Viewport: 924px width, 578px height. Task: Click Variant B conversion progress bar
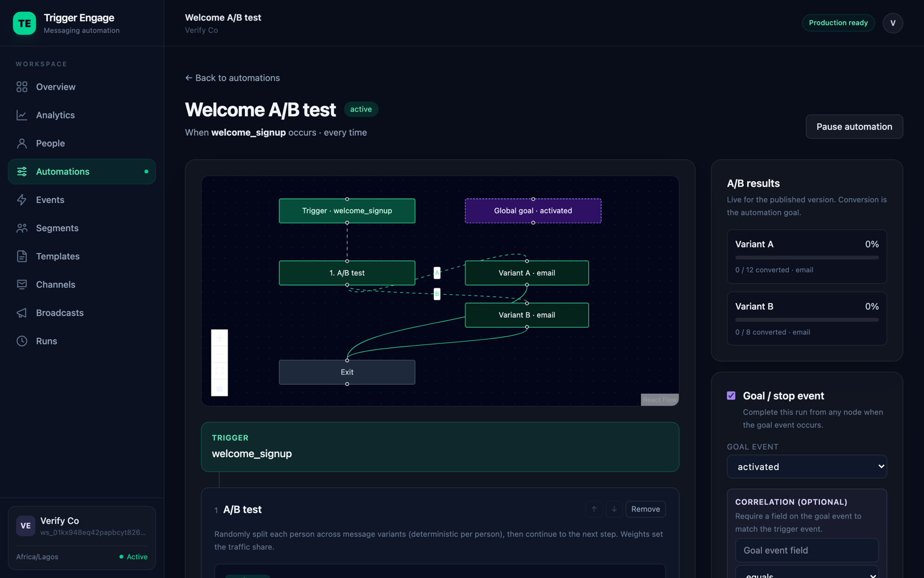click(807, 320)
